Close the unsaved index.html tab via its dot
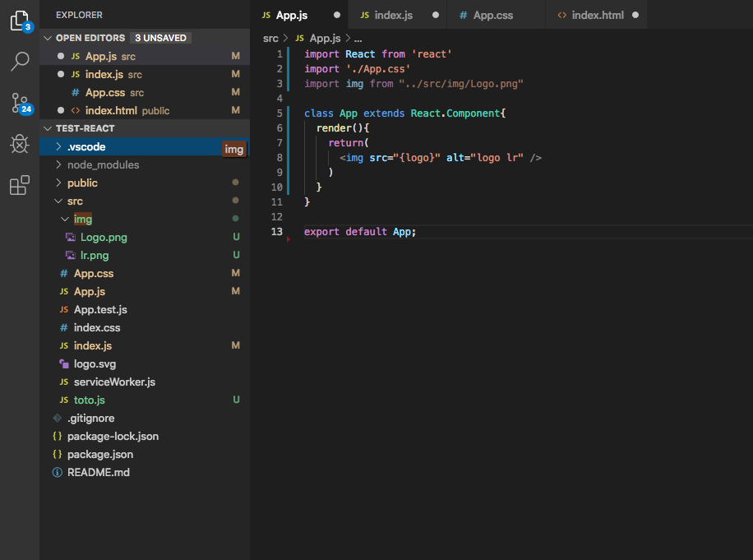 [x=635, y=15]
